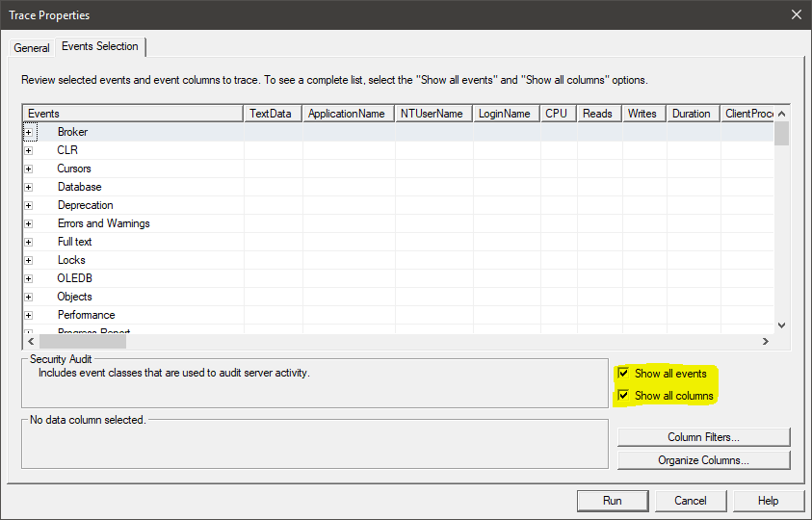The width and height of the screenshot is (812, 520).
Task: Expand the Cursors event node
Action: pos(29,169)
